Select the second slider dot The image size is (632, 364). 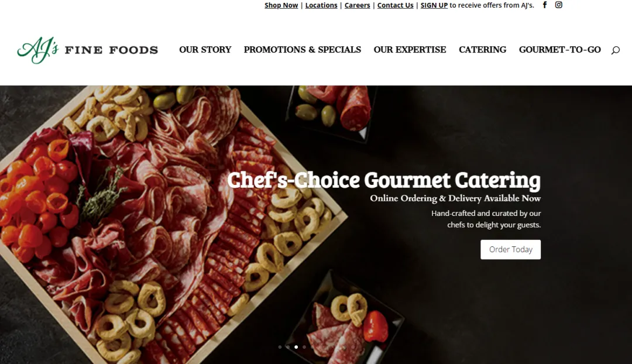click(x=288, y=347)
